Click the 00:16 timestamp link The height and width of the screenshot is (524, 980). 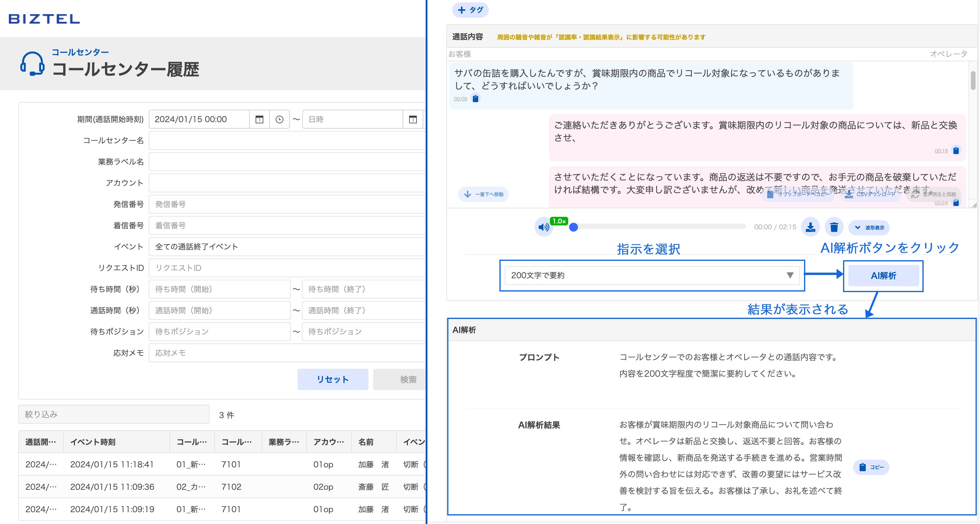(x=941, y=151)
